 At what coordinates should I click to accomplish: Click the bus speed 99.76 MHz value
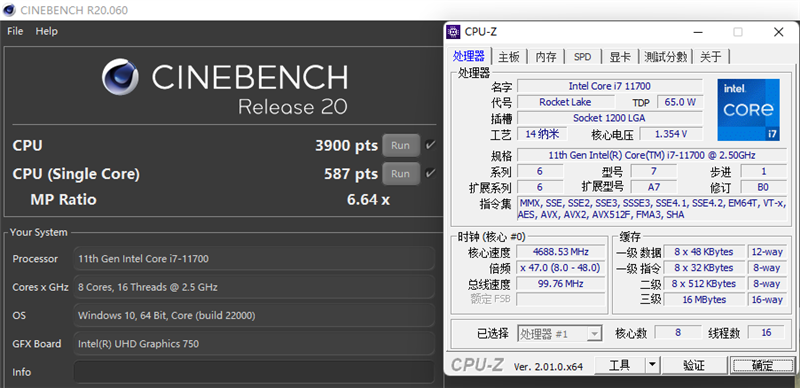pyautogui.click(x=561, y=283)
